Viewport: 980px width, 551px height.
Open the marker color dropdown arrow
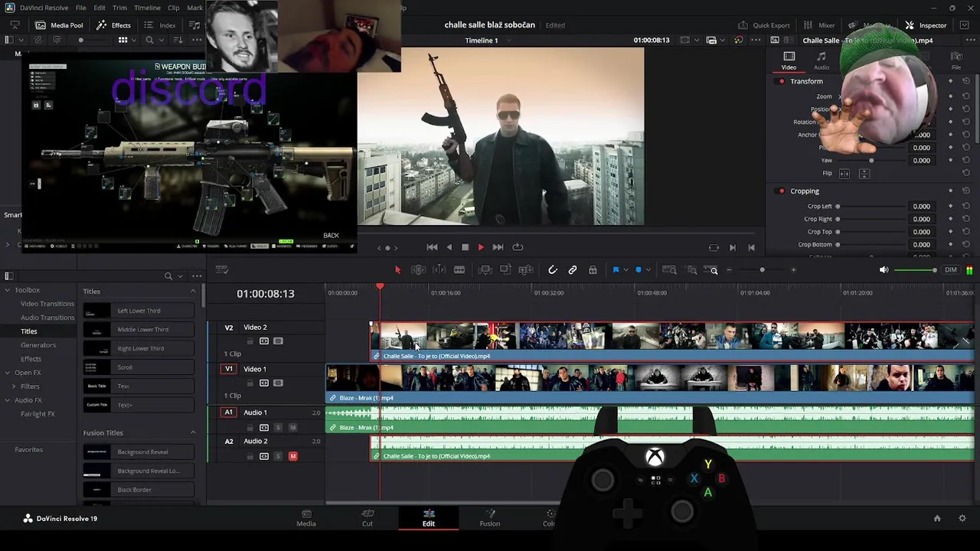click(647, 270)
